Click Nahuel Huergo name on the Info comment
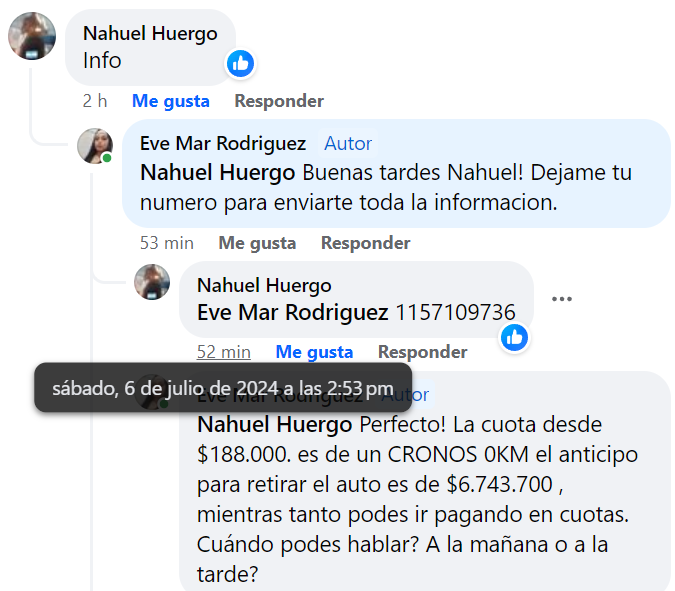 tap(150, 34)
